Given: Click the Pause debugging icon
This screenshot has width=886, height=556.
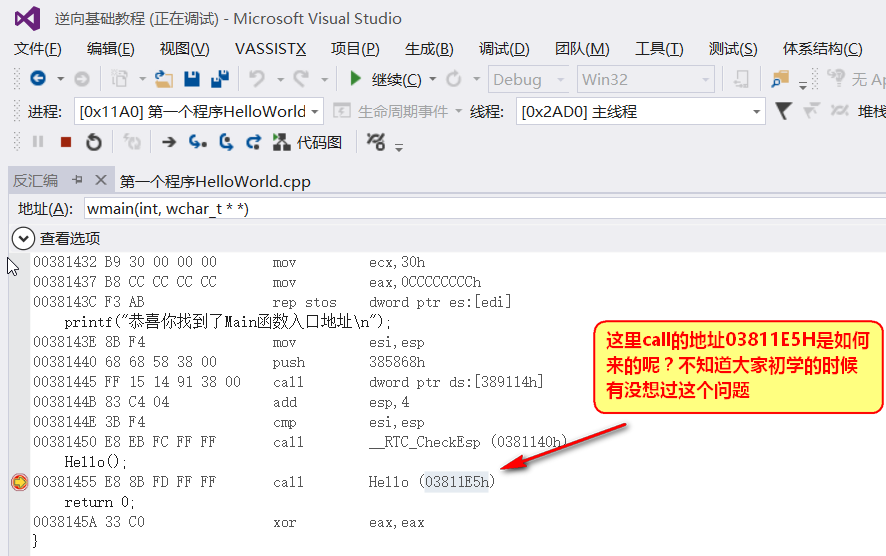Looking at the screenshot, I should tap(38, 141).
